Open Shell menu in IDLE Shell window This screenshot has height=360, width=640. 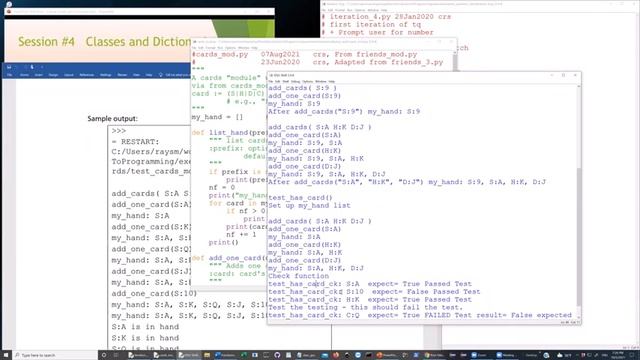coord(286,82)
